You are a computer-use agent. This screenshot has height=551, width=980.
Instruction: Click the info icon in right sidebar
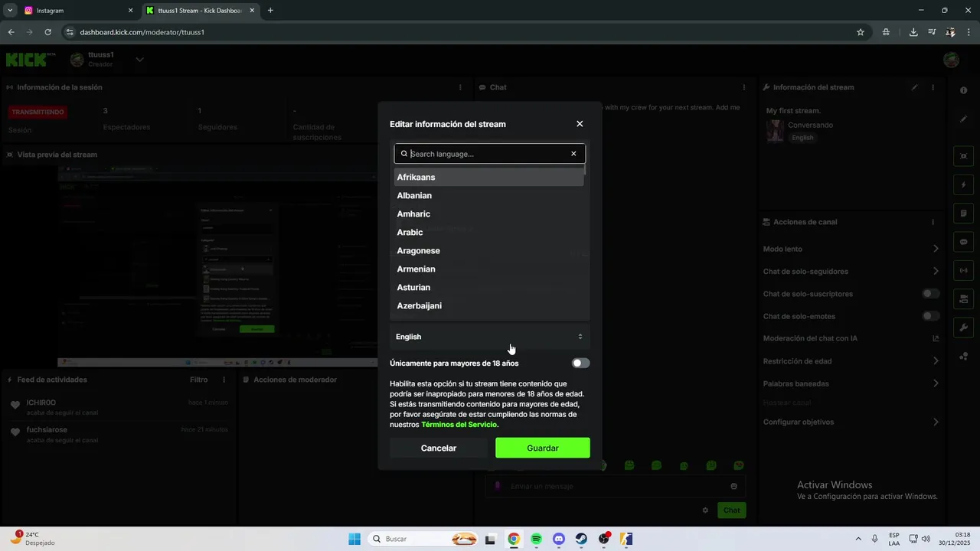tap(964, 90)
